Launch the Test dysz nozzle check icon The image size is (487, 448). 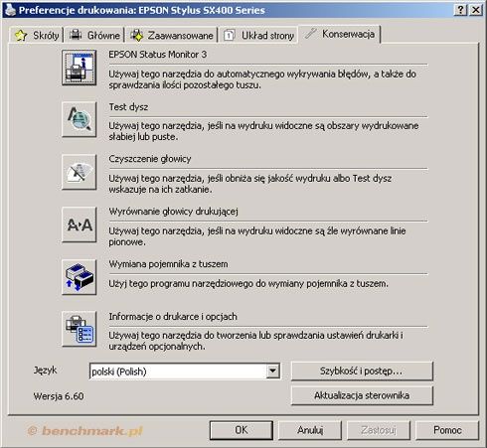pos(80,119)
